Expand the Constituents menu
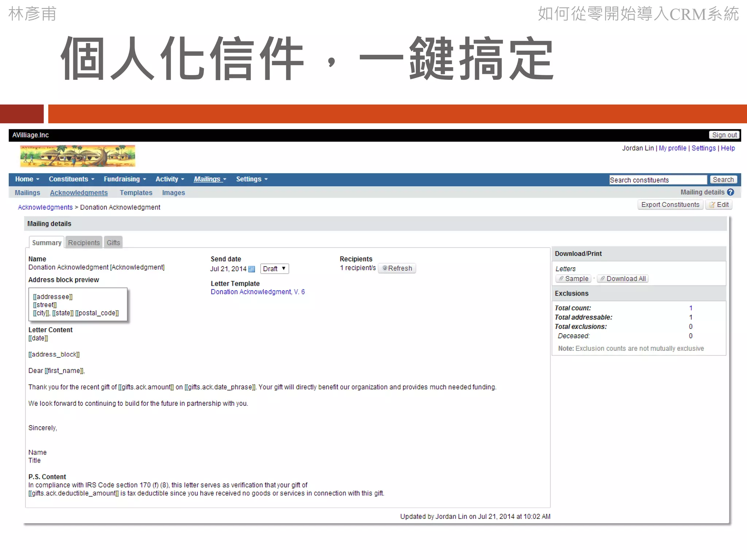Viewport: 747px width, 560px height. pyautogui.click(x=71, y=179)
